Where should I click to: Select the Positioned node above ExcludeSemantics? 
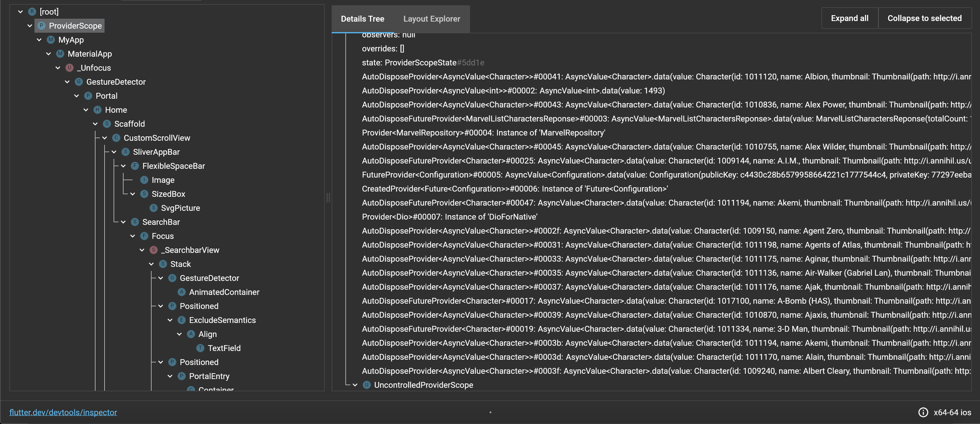tap(199, 306)
